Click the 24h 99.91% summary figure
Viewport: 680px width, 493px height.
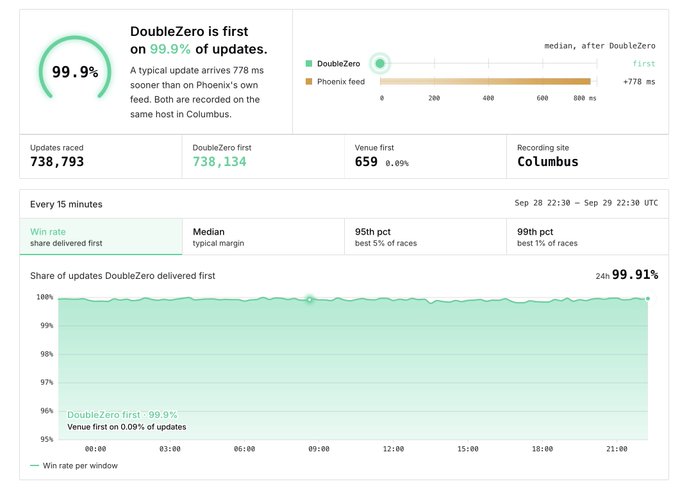pos(627,274)
